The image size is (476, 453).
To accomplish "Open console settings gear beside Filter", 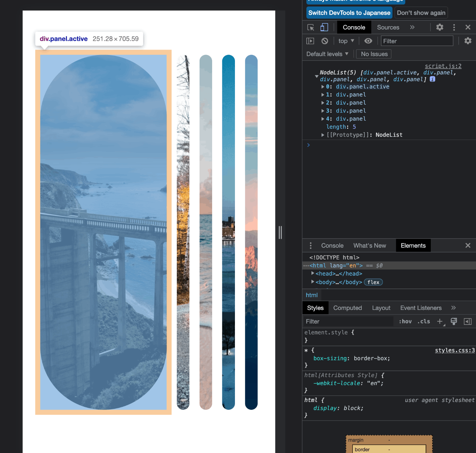I will [468, 41].
